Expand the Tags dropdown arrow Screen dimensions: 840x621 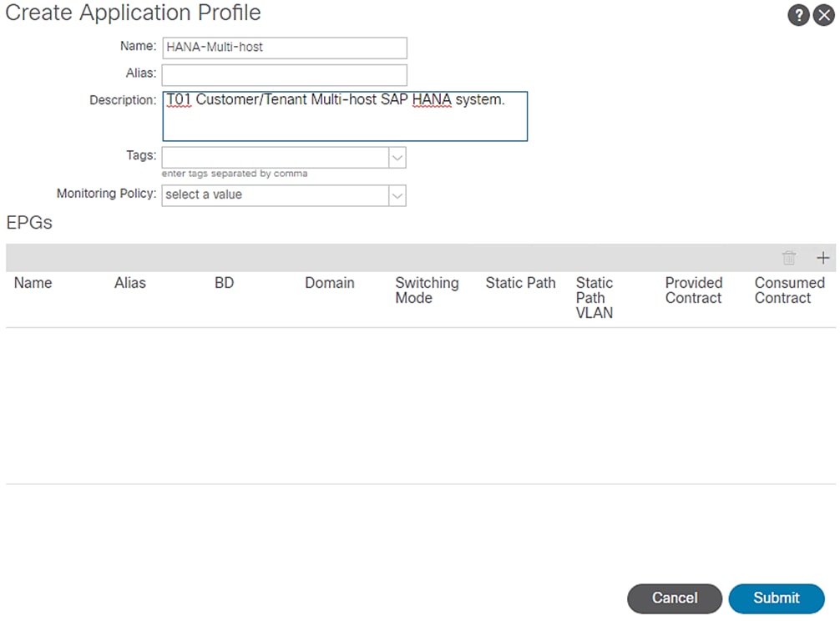click(397, 157)
